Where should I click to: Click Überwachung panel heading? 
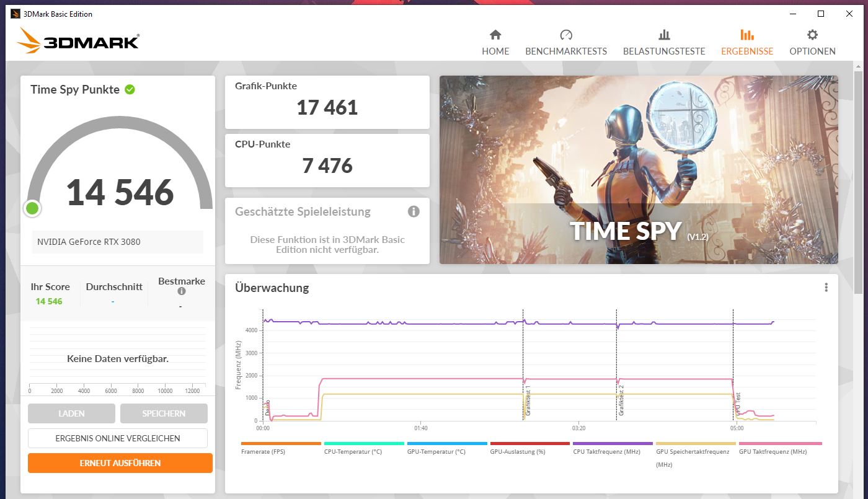pos(272,288)
